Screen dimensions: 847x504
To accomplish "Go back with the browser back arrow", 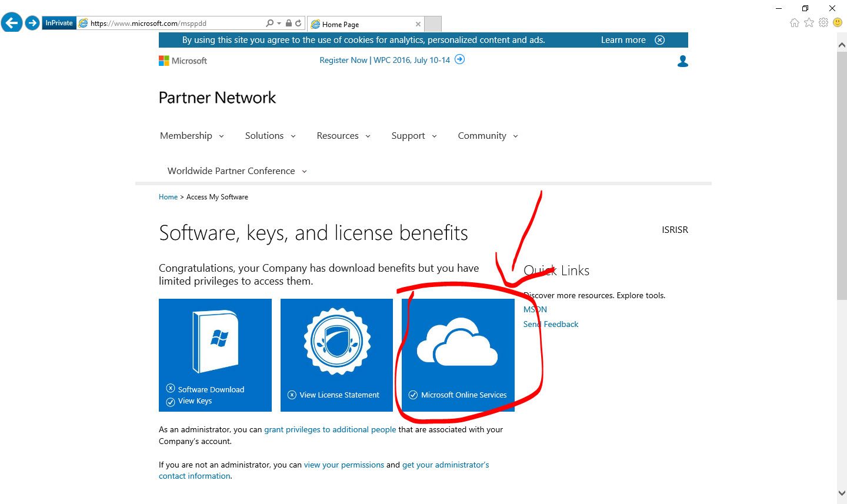I will click(x=12, y=23).
